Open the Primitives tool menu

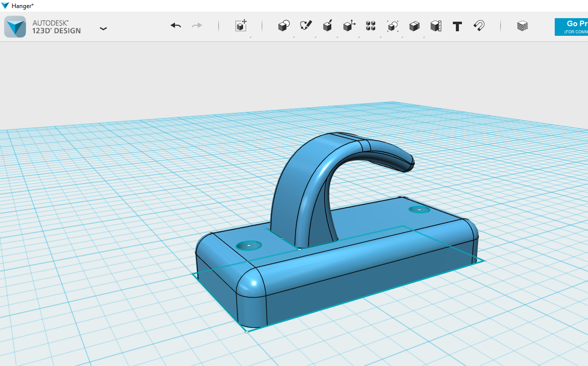(284, 26)
